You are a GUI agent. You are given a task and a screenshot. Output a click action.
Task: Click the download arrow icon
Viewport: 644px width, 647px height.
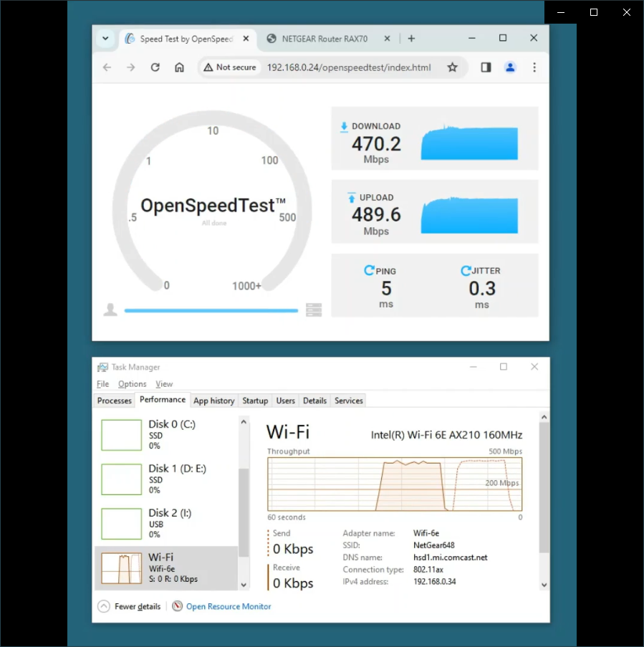(344, 127)
